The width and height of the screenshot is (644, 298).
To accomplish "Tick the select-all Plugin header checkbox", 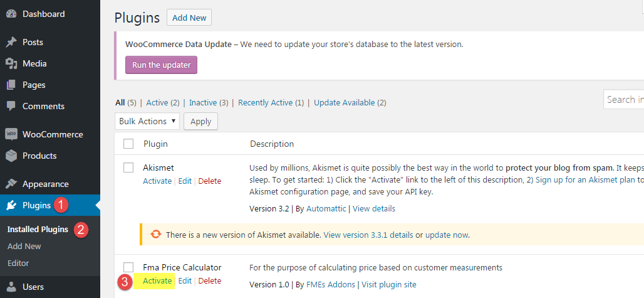I will (128, 144).
